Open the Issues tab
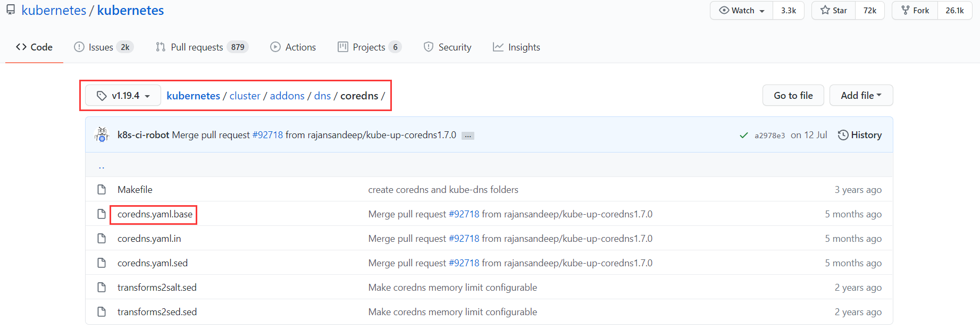 (x=104, y=47)
